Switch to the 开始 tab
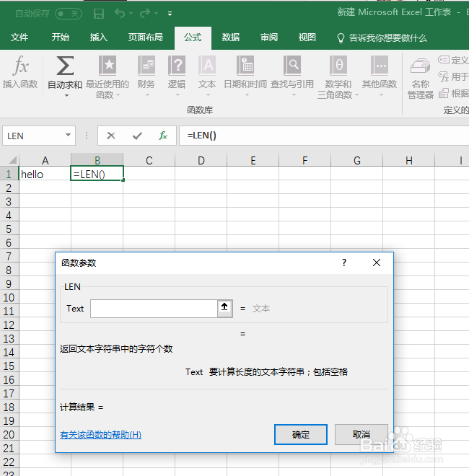The height and width of the screenshot is (476, 469). coord(60,38)
